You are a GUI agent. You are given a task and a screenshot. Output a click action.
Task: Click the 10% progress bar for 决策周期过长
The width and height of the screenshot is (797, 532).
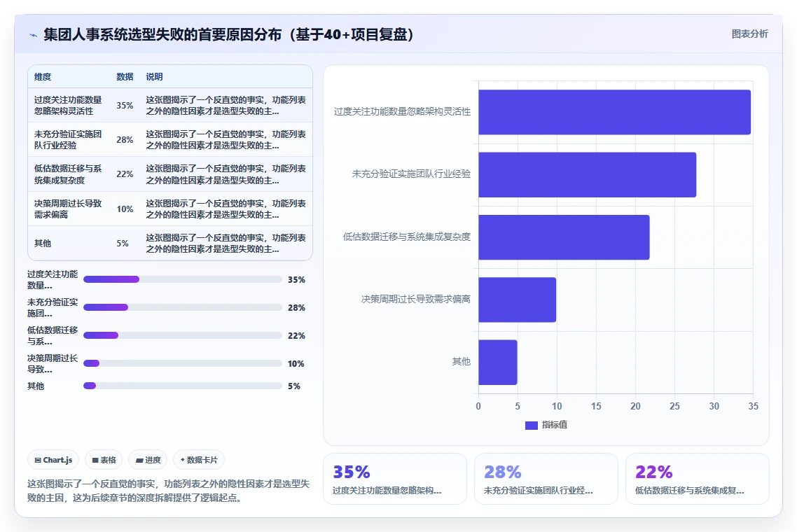(183, 363)
